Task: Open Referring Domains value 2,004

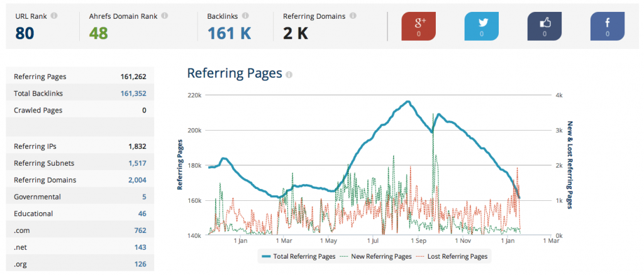Action: click(138, 180)
